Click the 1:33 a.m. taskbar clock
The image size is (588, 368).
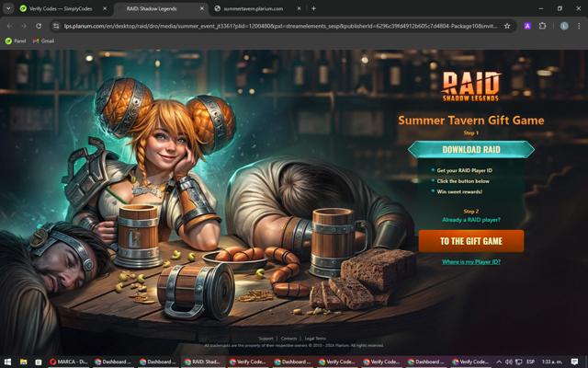(552, 362)
